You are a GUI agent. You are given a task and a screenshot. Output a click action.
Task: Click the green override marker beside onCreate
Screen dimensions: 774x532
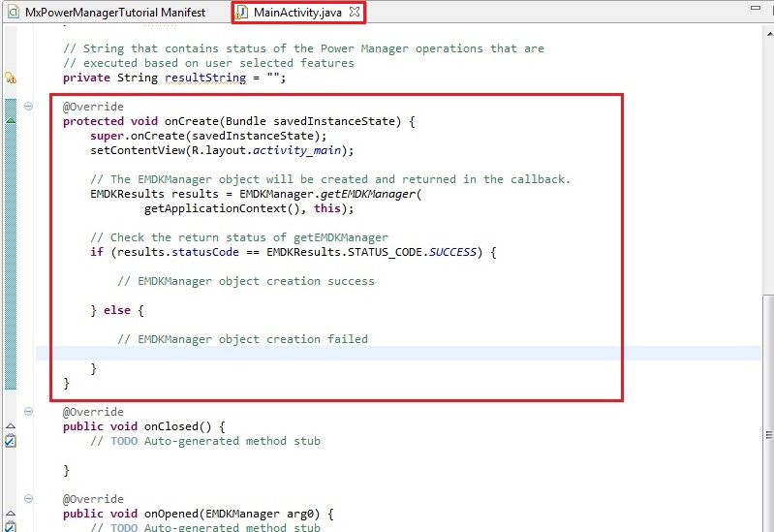click(x=11, y=121)
